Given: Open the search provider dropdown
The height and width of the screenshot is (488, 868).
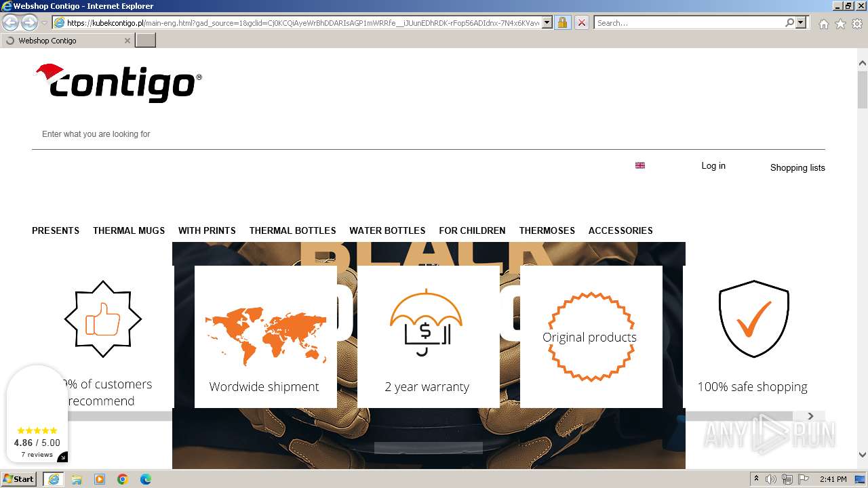Looking at the screenshot, I should pos(801,22).
